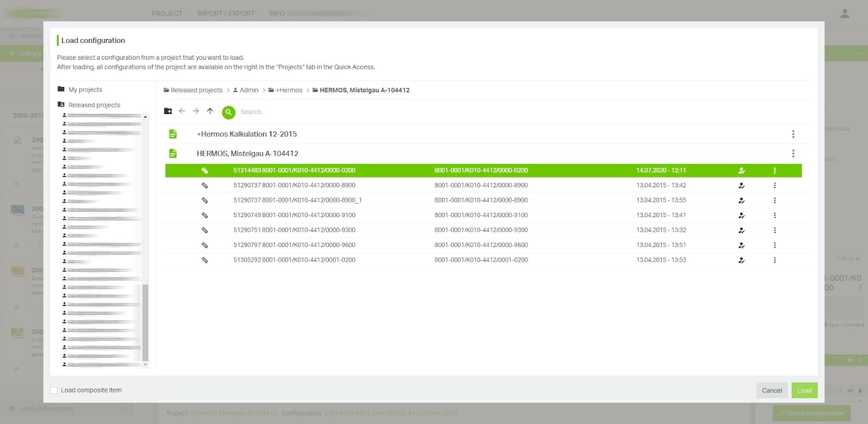Click user icon on 0000-8900_1 configuration row
The width and height of the screenshot is (868, 424).
[x=742, y=200]
